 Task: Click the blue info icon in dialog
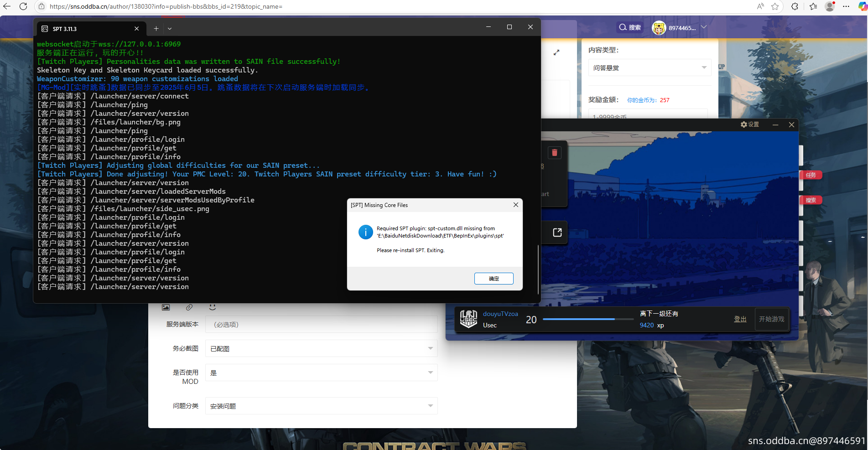coord(365,232)
